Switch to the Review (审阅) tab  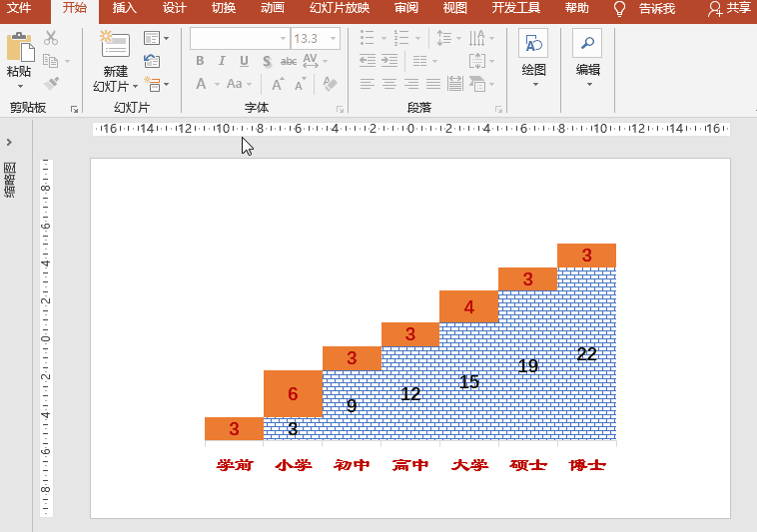(406, 8)
